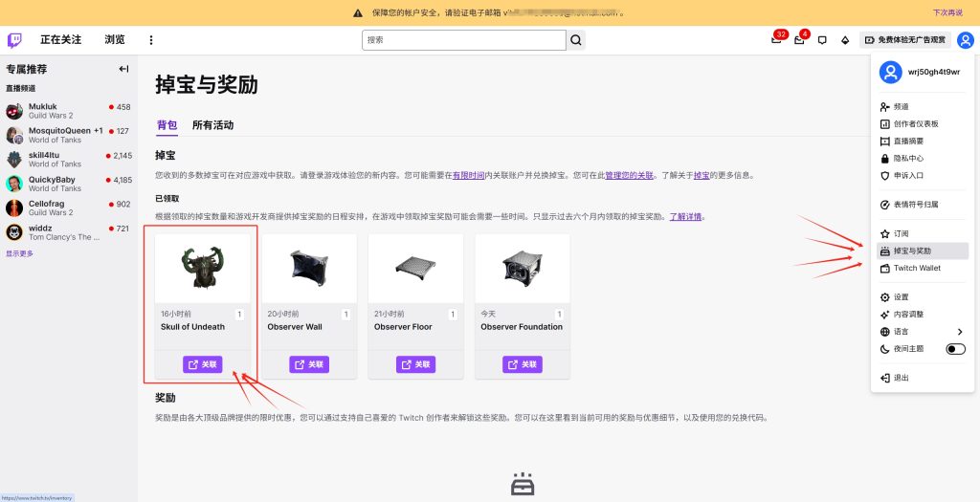980x502 pixels.
Task: Open skill4ltu World of Tanks channel row
Action: [x=69, y=160]
